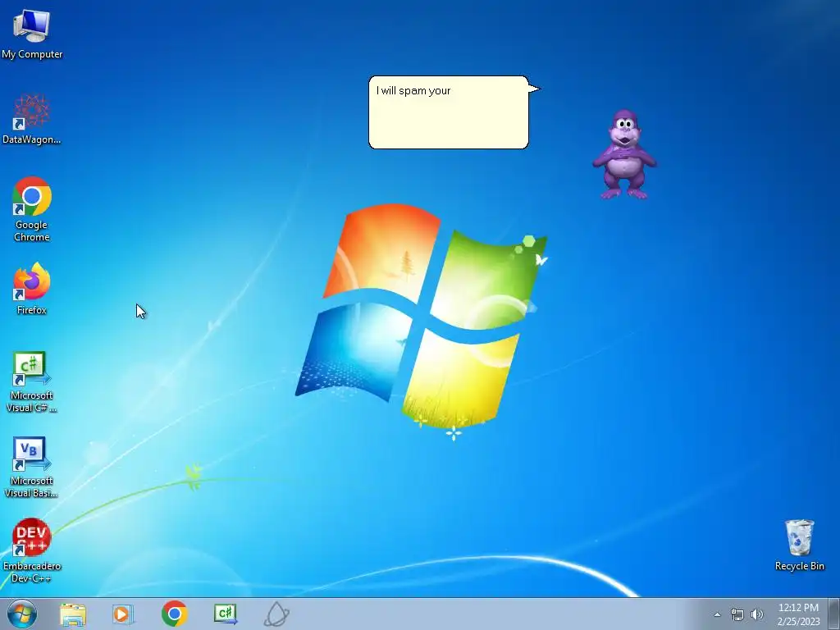Open Google Chrome from the taskbar
The width and height of the screenshot is (840, 630).
click(x=174, y=614)
